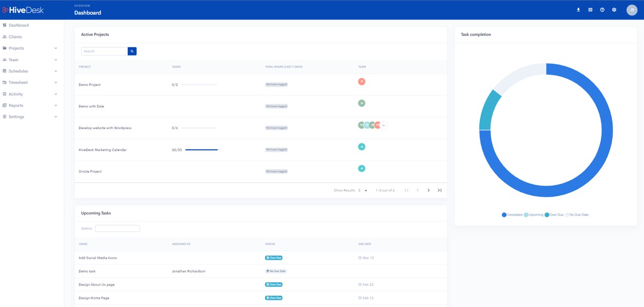Click the blue project search icon button
The width and height of the screenshot is (644, 307).
click(x=132, y=51)
